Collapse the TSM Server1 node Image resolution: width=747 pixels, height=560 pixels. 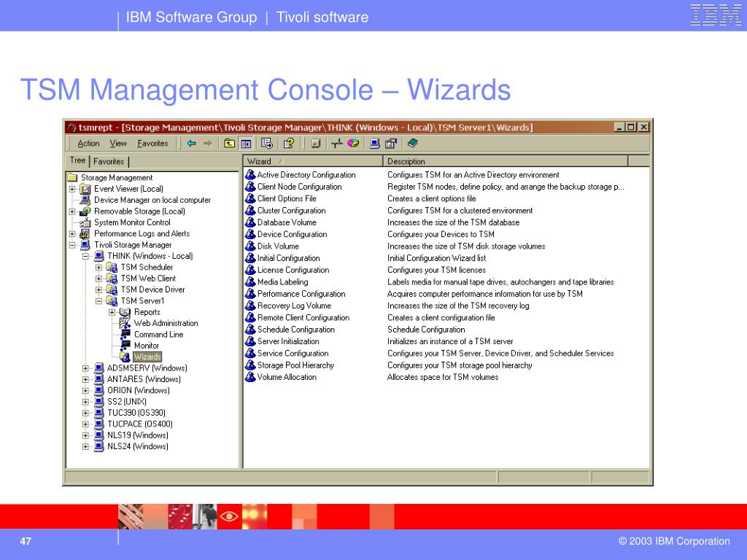(x=98, y=301)
